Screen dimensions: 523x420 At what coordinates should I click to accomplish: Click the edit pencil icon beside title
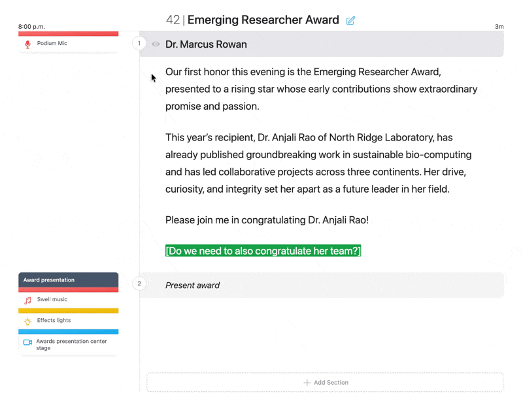coord(350,21)
